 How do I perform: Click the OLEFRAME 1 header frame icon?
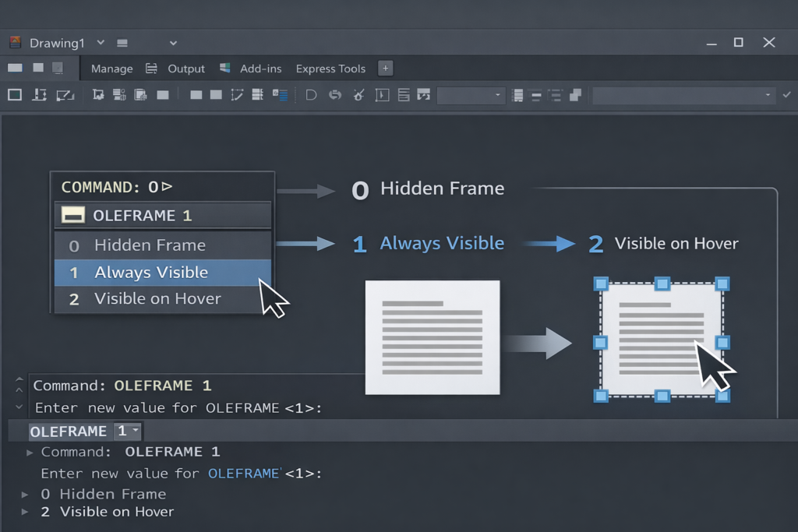tap(73, 216)
